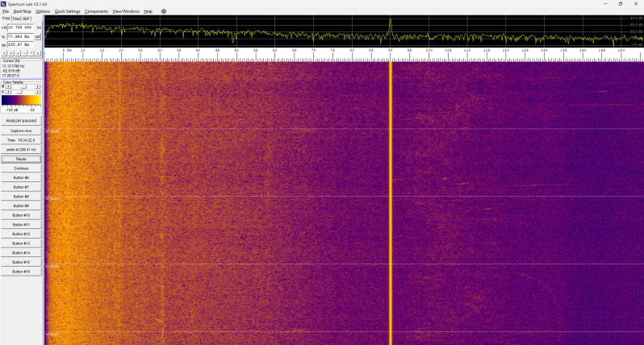Click the sp span frequency field

(20, 44)
